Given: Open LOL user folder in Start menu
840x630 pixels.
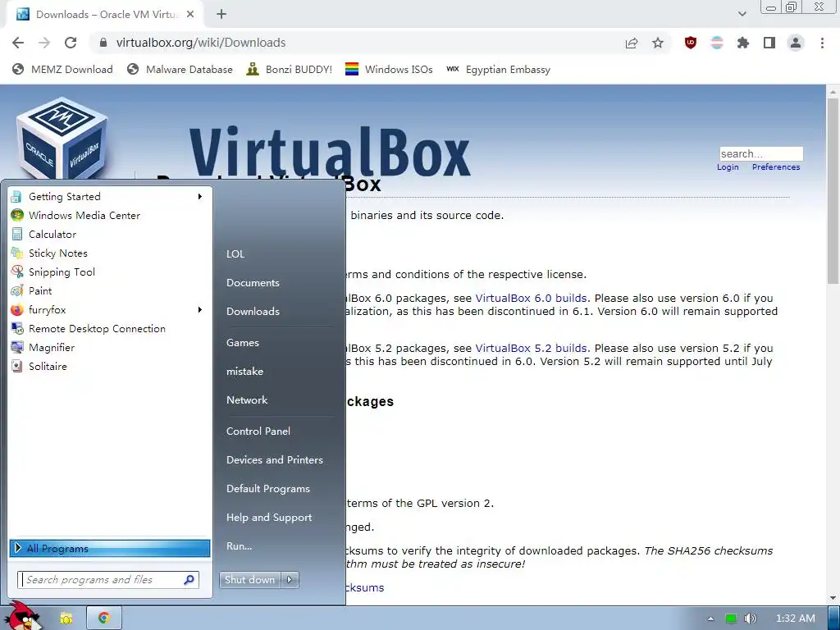Looking at the screenshot, I should point(235,254).
